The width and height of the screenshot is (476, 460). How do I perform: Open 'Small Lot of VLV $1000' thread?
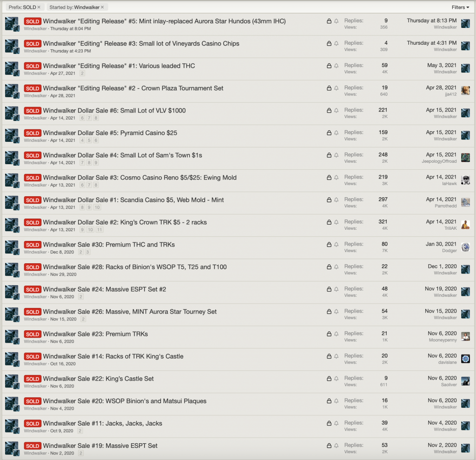114,111
